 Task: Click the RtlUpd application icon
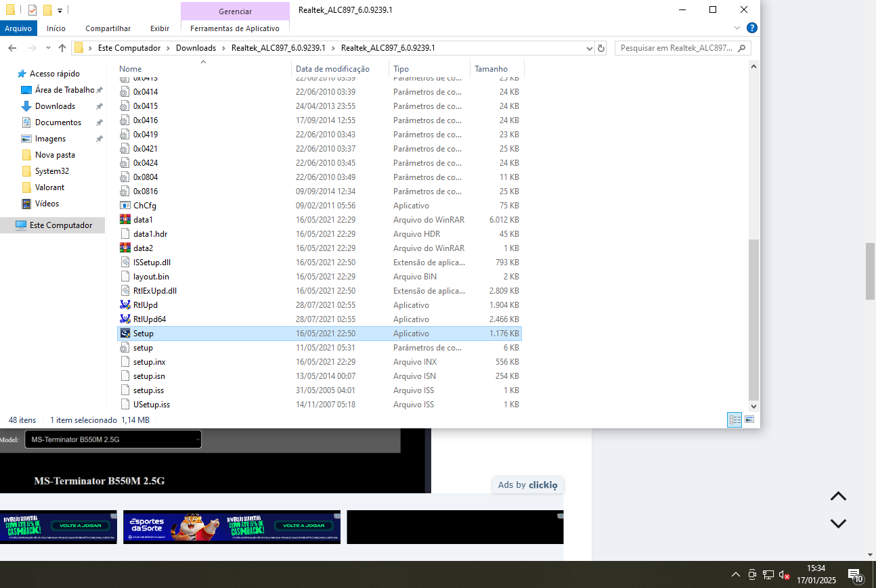[125, 305]
